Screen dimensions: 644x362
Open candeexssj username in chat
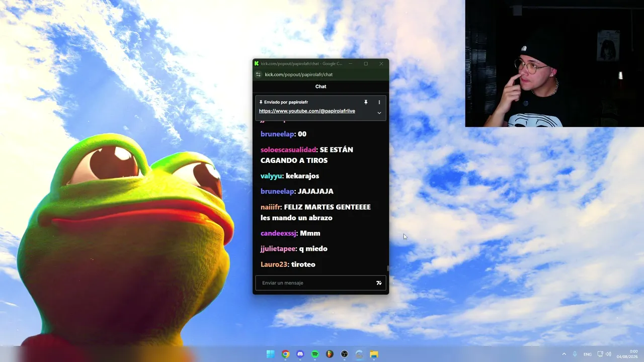tap(278, 233)
